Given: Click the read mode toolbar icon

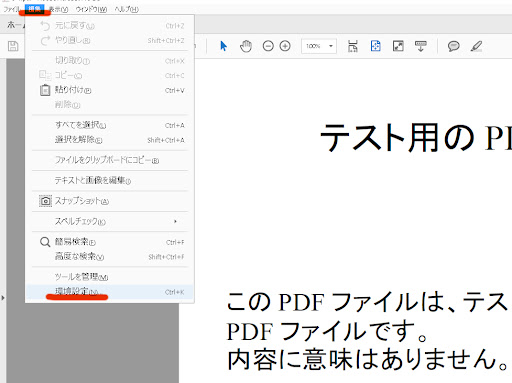Looking at the screenshot, I should coord(421,46).
